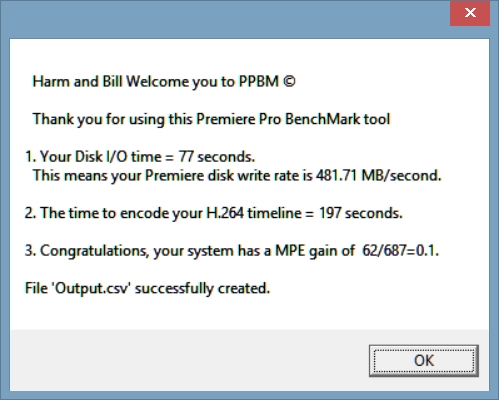Select the 'Harm and Bill Welcome you' line
This screenshot has height=400, width=499.
pyautogui.click(x=164, y=82)
